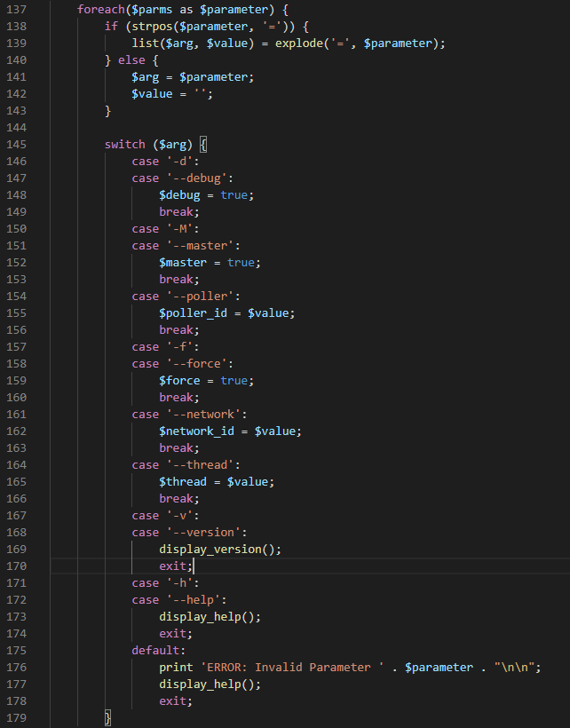Image resolution: width=570 pixels, height=728 pixels.
Task: Click the 'switch' keyword on line 145
Action: point(125,145)
